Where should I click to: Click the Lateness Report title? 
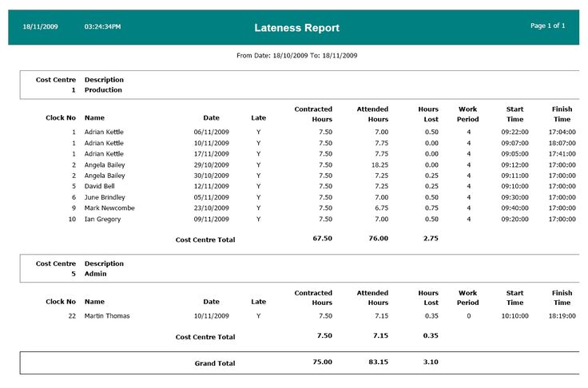(x=296, y=28)
